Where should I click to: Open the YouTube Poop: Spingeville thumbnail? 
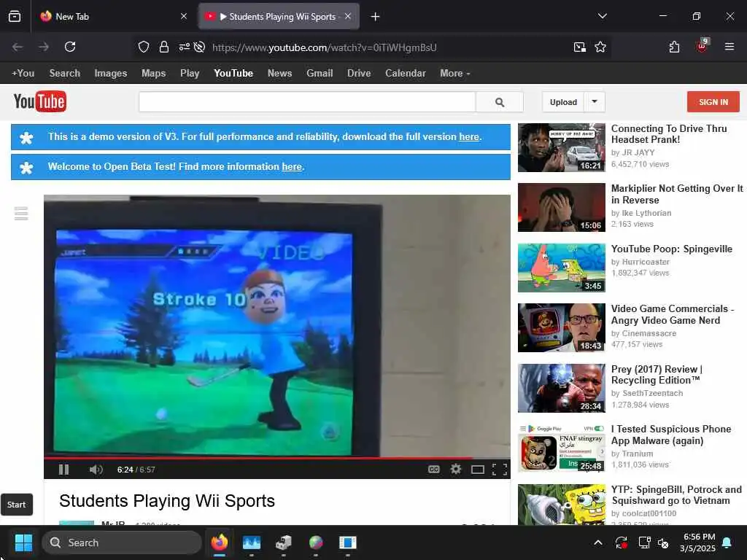tap(561, 268)
